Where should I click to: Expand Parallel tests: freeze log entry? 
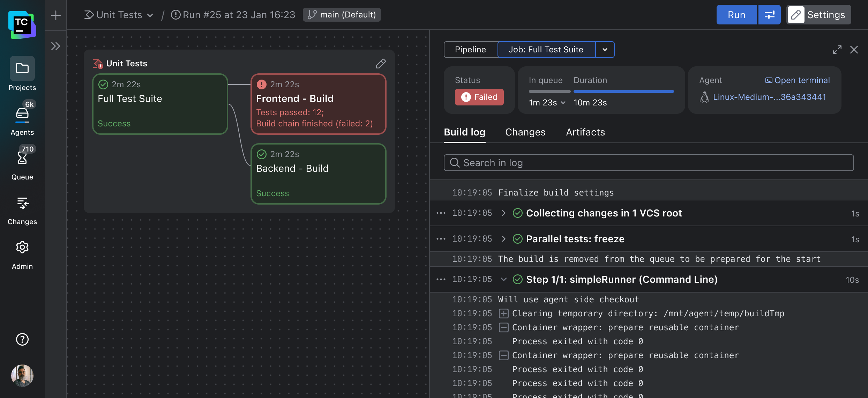pos(503,239)
